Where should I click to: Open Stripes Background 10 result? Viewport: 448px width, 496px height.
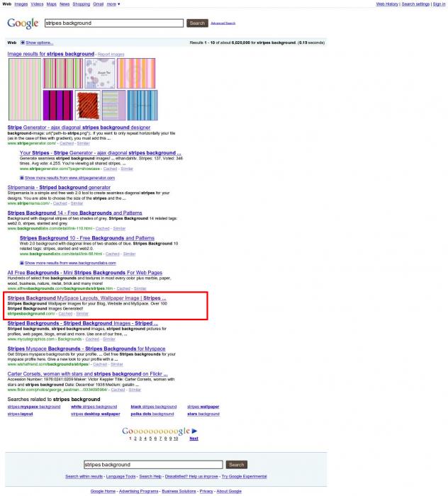point(87,238)
